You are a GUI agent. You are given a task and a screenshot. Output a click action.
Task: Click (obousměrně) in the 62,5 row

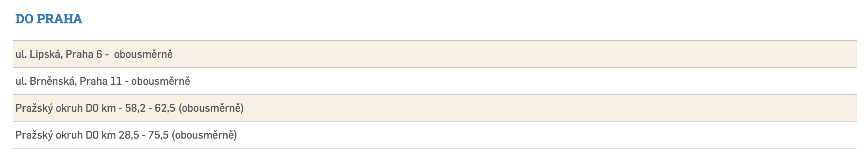pos(211,108)
